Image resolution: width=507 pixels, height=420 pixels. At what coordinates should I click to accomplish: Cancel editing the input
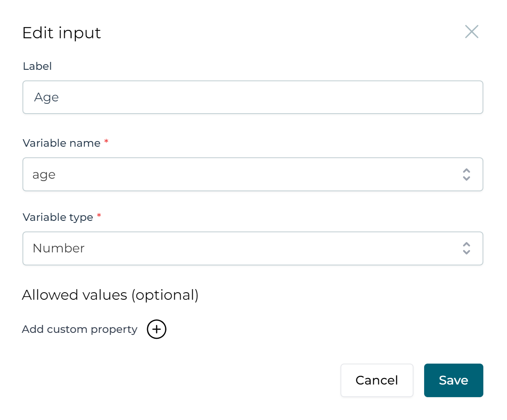pos(376,380)
